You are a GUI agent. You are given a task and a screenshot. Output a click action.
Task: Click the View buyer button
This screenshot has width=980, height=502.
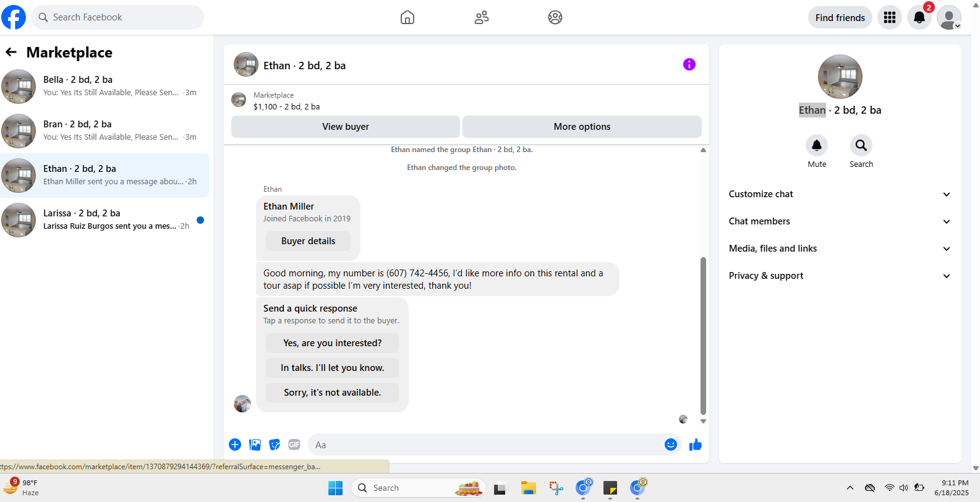[346, 127]
